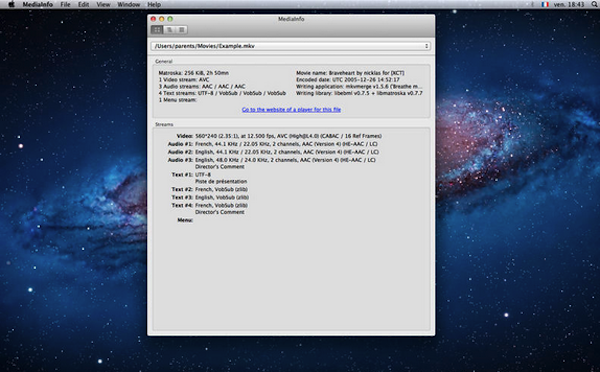Open the Edit menu
Image resolution: width=600 pixels, height=372 pixels.
click(x=83, y=5)
